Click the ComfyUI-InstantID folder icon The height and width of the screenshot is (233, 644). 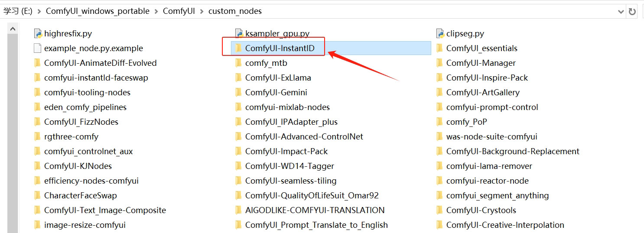click(238, 48)
